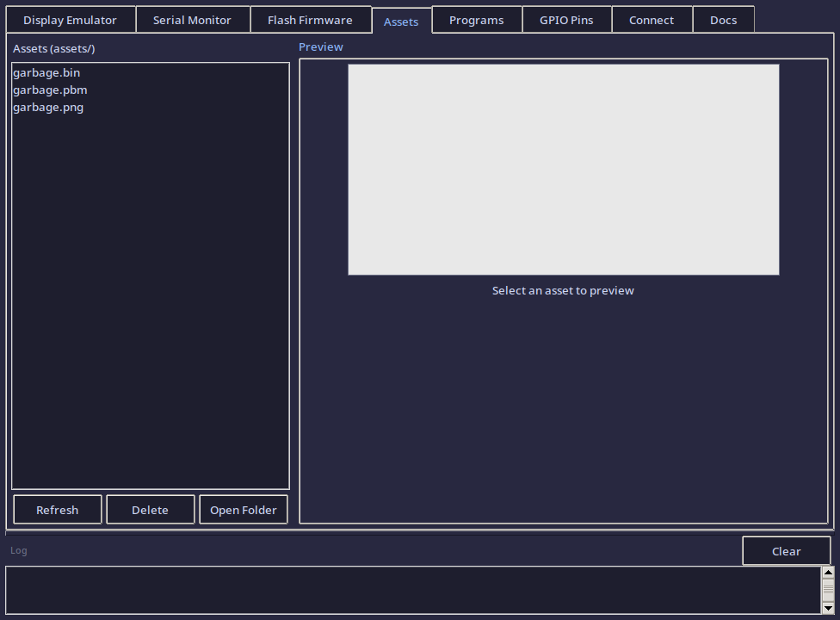Delete the selected asset
This screenshot has height=620, width=840.
coord(150,509)
